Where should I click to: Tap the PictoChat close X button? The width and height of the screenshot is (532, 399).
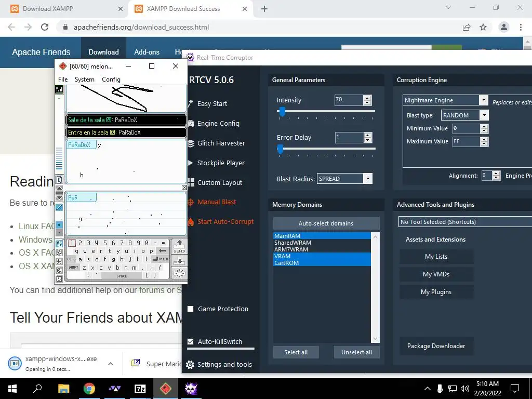point(184,187)
